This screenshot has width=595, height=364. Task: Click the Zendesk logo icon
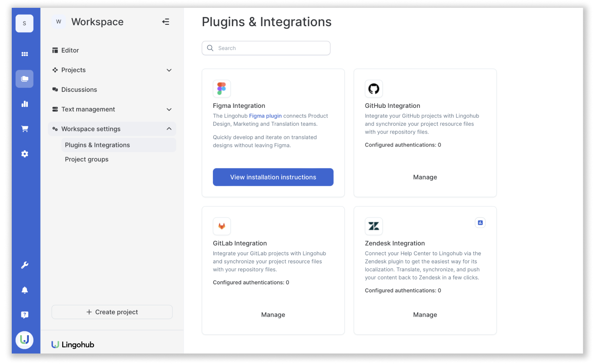click(373, 226)
